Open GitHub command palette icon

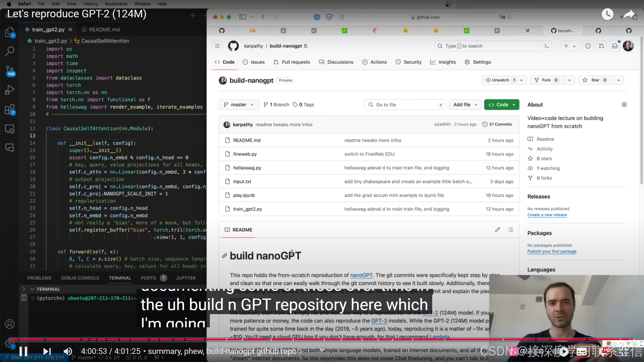click(547, 46)
